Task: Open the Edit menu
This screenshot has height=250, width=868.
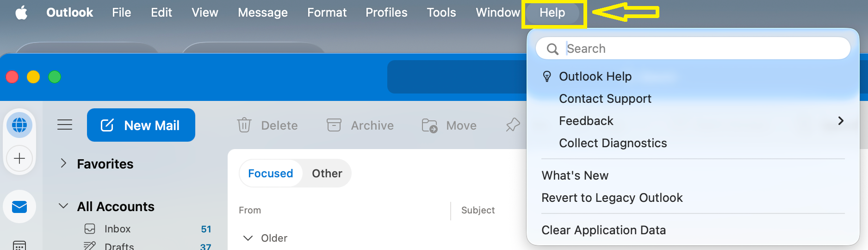Action: coord(161,12)
